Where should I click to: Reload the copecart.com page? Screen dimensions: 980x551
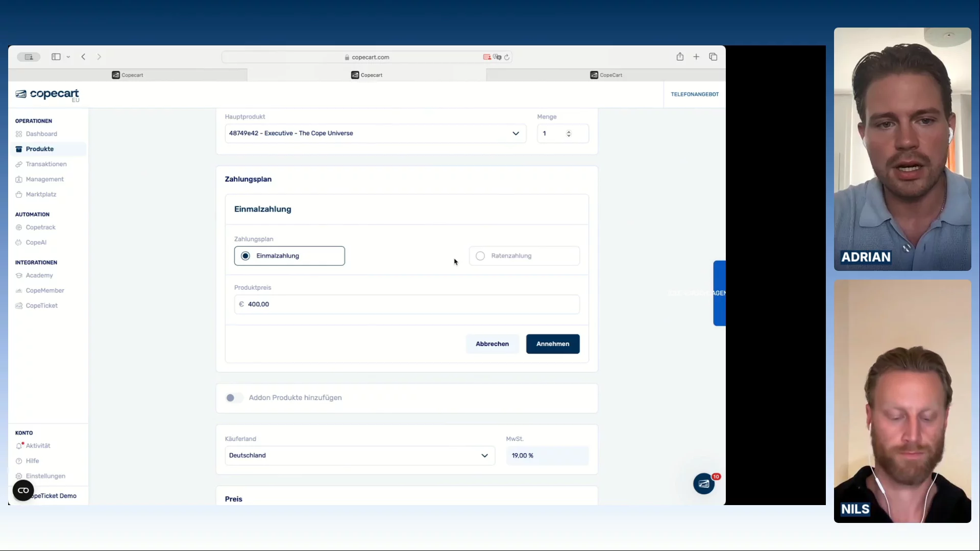(x=507, y=58)
